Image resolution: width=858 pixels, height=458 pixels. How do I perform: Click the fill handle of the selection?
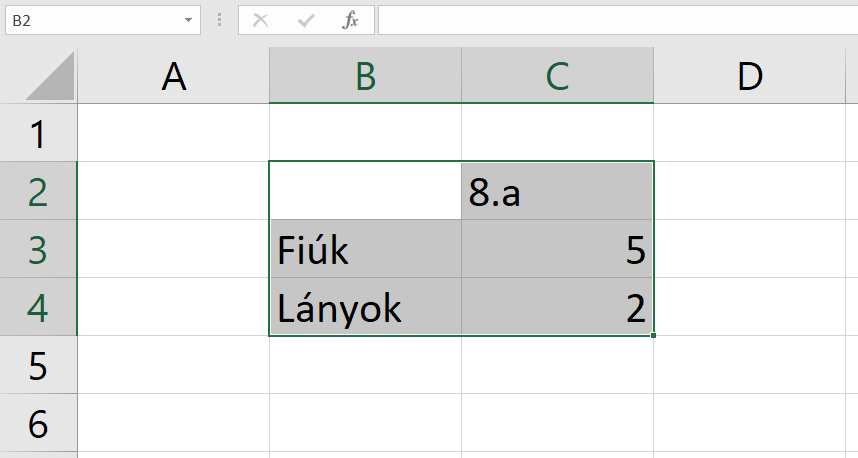pos(654,335)
